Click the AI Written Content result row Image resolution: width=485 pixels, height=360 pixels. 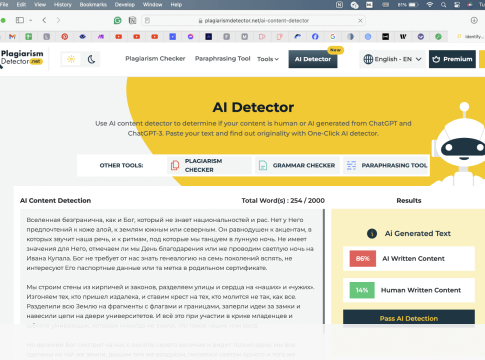coord(409,259)
